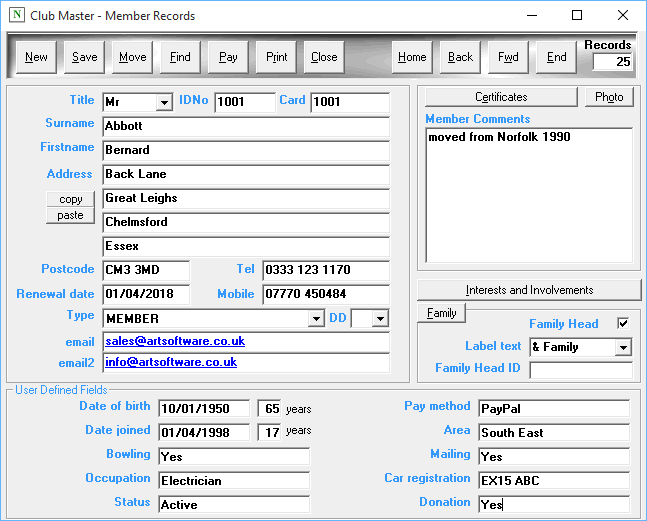Image resolution: width=647 pixels, height=521 pixels.
Task: Go Back to previous record
Action: coord(460,57)
